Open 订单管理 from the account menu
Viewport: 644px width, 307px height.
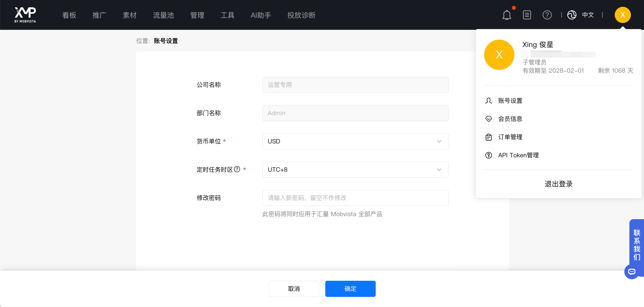(x=510, y=137)
